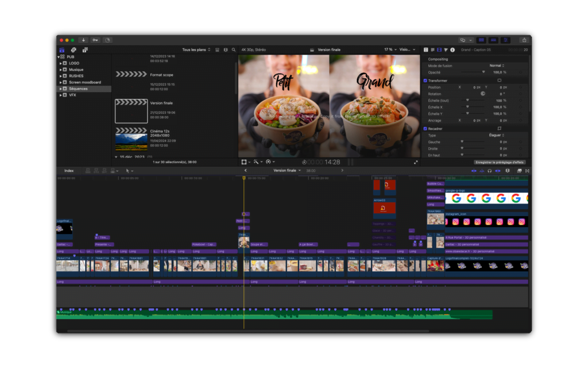The image size is (588, 368).
Task: Open the Video inspector filmstrip icon
Action: [x=439, y=49]
